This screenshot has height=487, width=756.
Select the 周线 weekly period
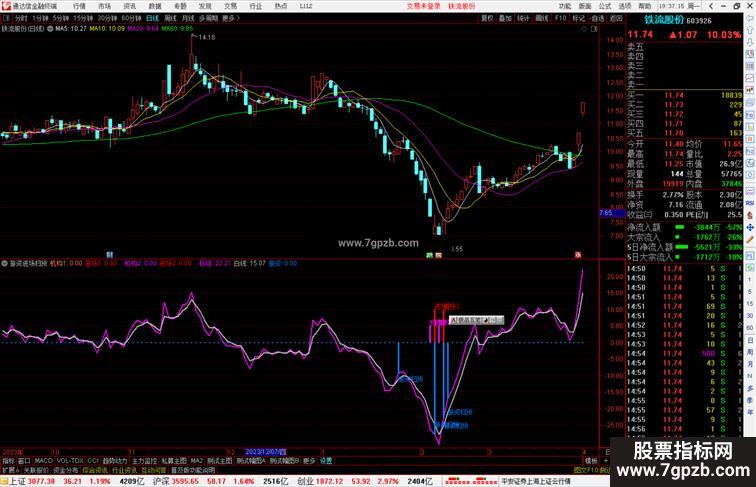pos(170,18)
